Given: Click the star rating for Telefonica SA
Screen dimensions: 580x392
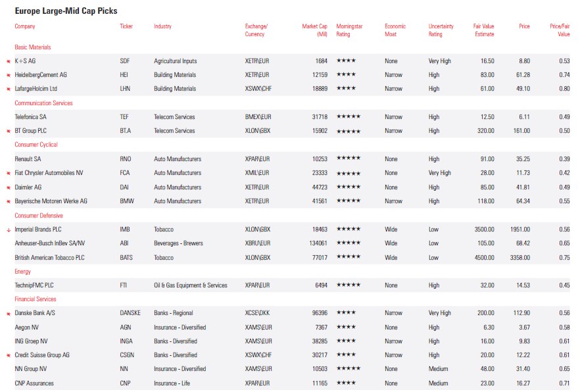Looking at the screenshot, I should coord(348,117).
